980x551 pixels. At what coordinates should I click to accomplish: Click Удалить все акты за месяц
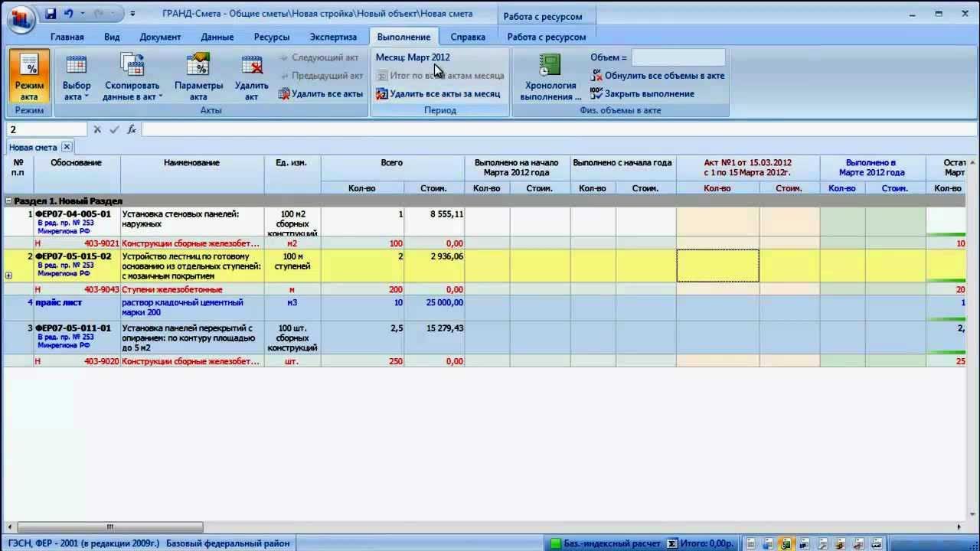coord(438,93)
